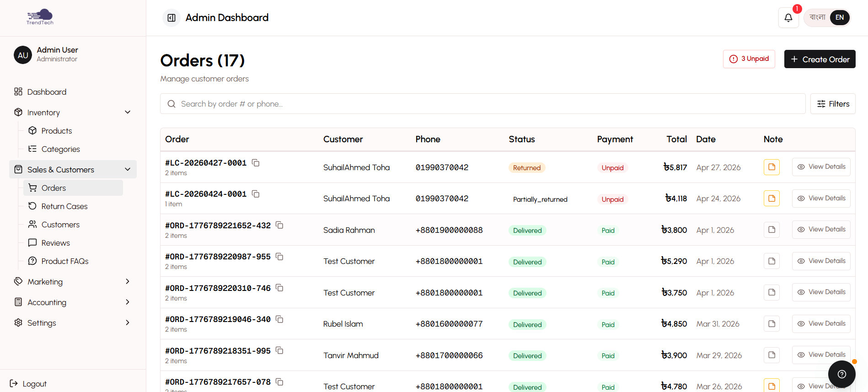The height and width of the screenshot is (392, 868).
Task: Click the notification bell icon
Action: coord(788,18)
